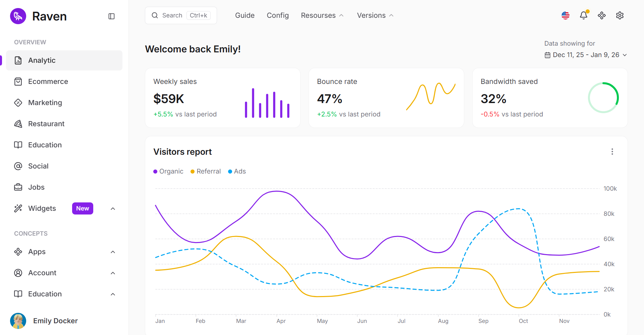This screenshot has width=644, height=335.
Task: Open the Guide menu item
Action: tap(245, 15)
